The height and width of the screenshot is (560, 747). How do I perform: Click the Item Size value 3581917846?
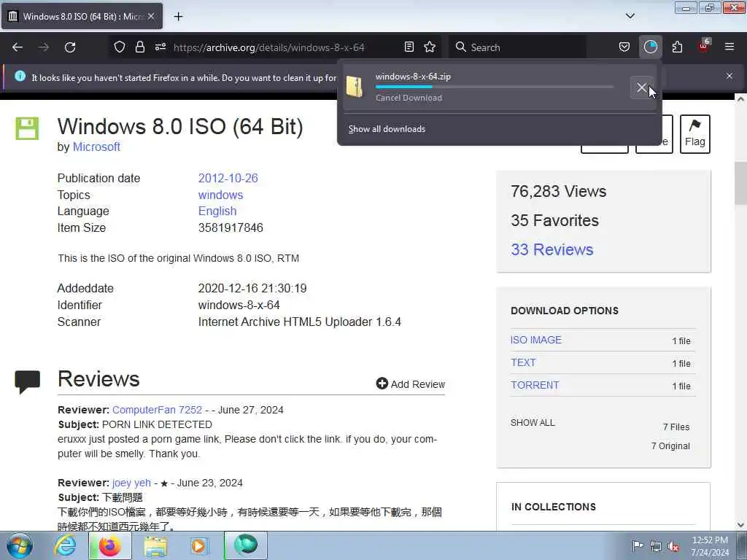(231, 227)
